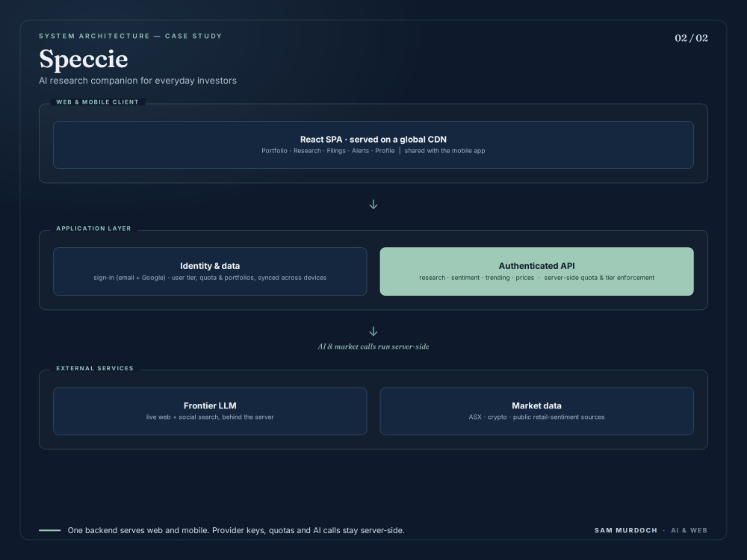Click the 'Frontier LLM' card heading
This screenshot has width=747, height=560.
210,405
